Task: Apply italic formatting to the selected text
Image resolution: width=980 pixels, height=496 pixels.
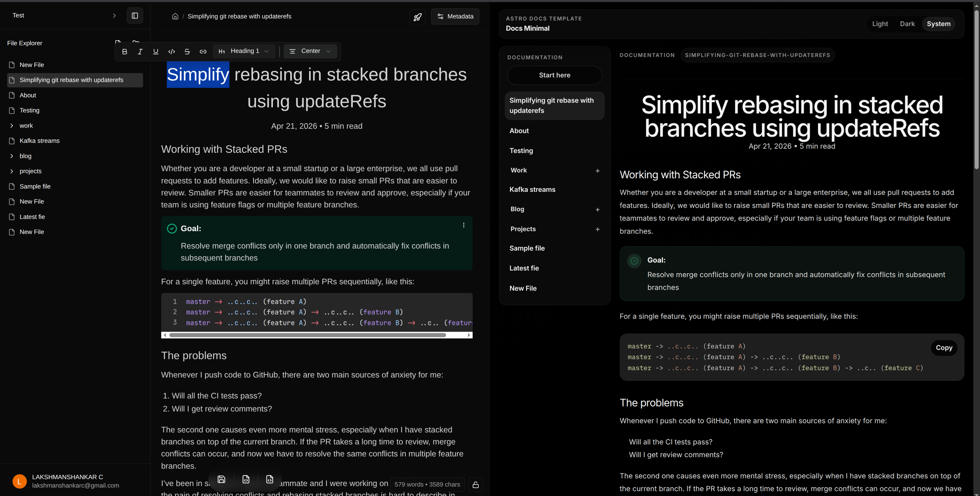Action: point(140,51)
